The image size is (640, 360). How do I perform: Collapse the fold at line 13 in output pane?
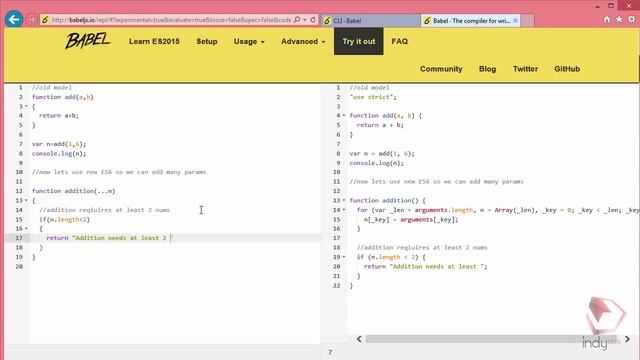(x=344, y=200)
